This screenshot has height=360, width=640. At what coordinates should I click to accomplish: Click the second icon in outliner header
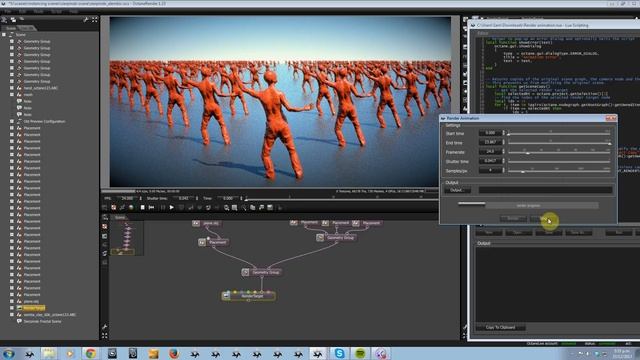coord(13,19)
